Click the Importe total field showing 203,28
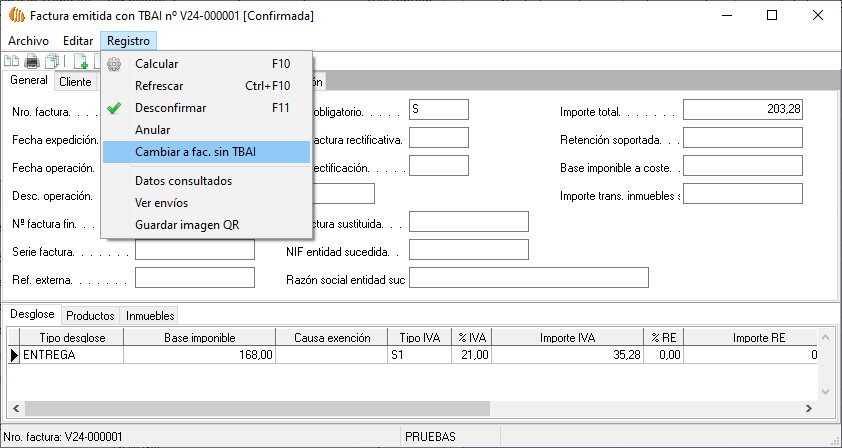Viewport: 842px width, 448px height. click(742, 110)
